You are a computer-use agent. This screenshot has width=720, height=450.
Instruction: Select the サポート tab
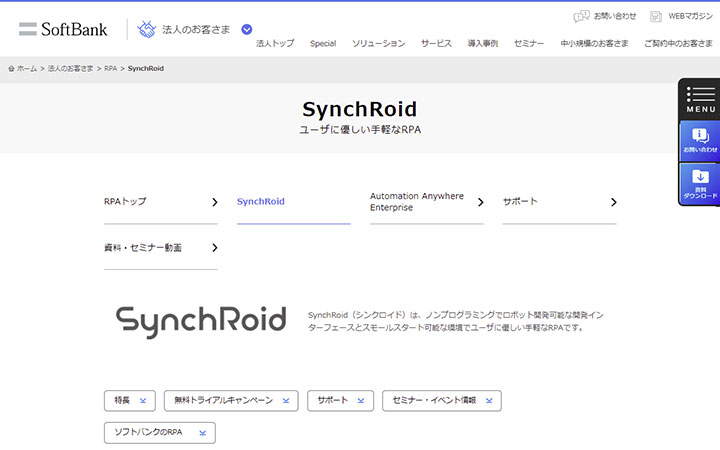(559, 202)
